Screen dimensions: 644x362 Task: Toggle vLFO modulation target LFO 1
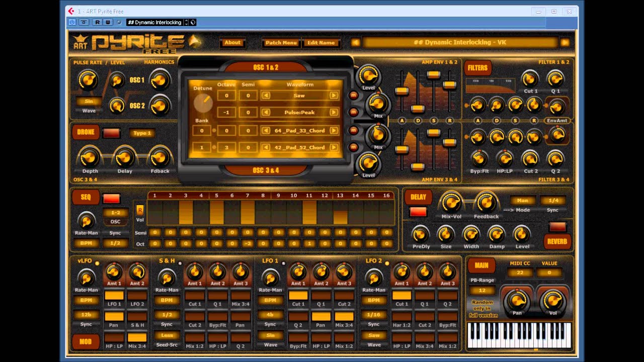[x=114, y=296]
